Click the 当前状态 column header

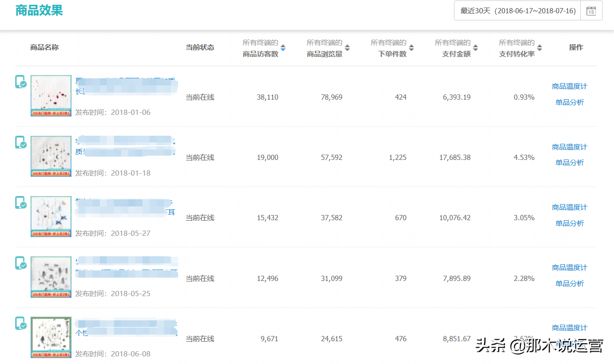pyautogui.click(x=199, y=47)
